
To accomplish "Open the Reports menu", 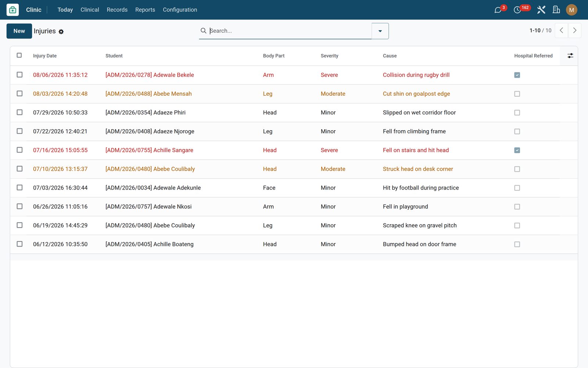I will 145,10.
